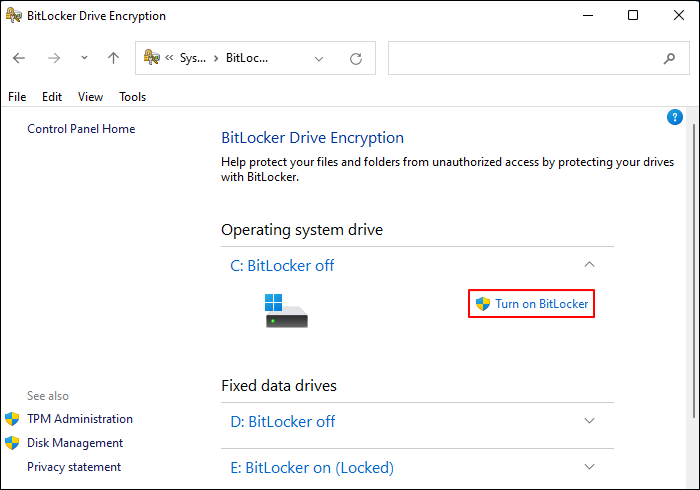Expand the E: BitLocker on (Locked) section
The width and height of the screenshot is (700, 490).
coord(589,467)
